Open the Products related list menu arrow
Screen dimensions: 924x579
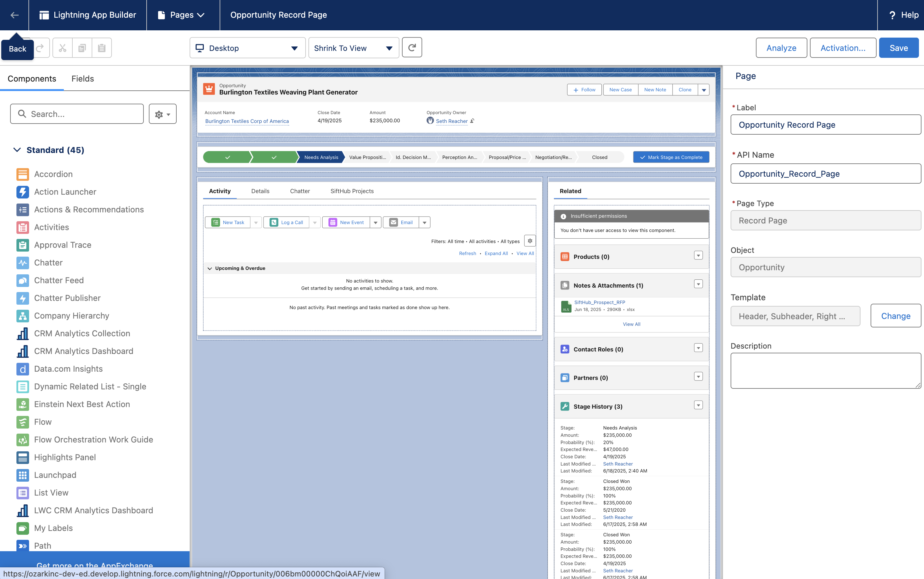[x=698, y=255]
